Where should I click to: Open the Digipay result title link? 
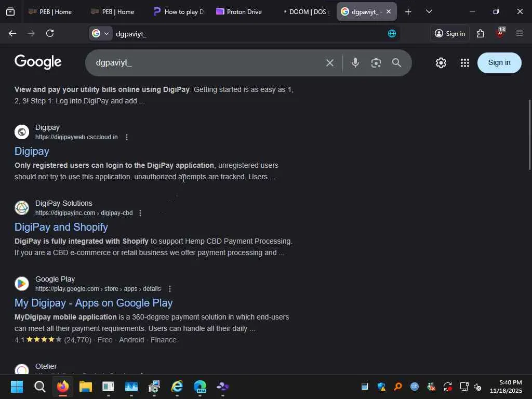(32, 151)
